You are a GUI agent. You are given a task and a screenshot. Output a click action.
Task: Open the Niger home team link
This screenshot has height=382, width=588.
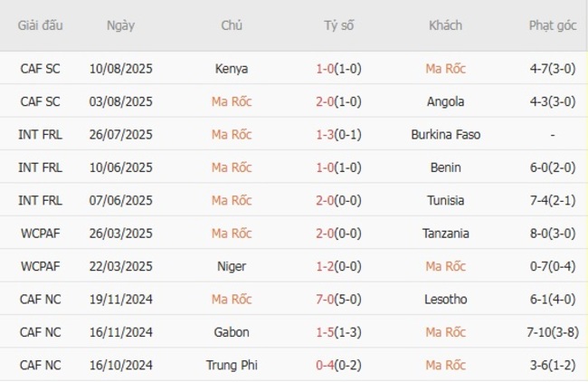coord(232,266)
